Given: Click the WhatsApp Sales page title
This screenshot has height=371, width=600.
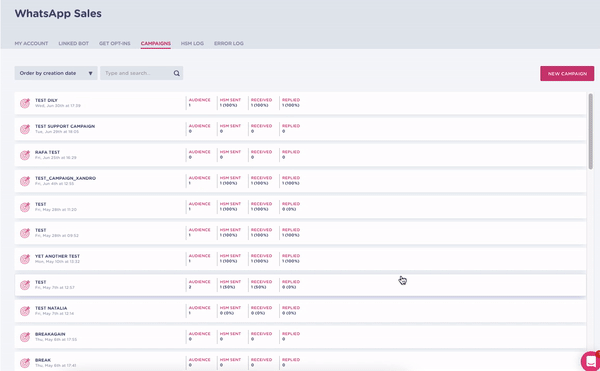Looking at the screenshot, I should pyautogui.click(x=58, y=13).
